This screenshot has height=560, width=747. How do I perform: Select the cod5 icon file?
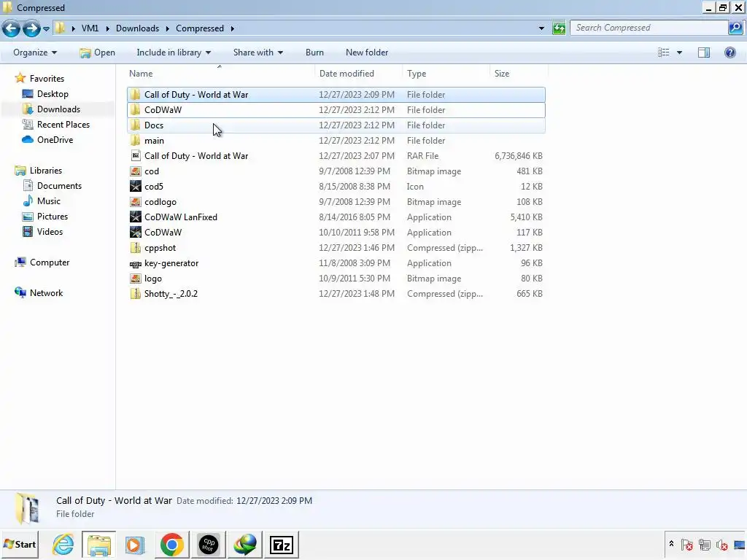135,186
